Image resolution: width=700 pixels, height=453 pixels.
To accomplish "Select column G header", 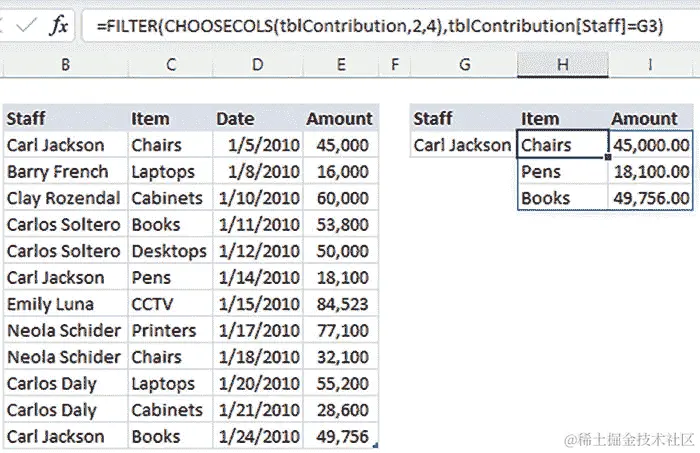I will (x=464, y=65).
